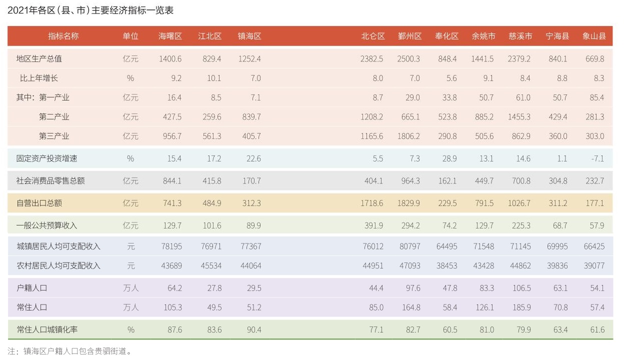The image size is (626, 364).
Task: Click 北仑区 GDP value 2382.5
Action: tap(371, 58)
